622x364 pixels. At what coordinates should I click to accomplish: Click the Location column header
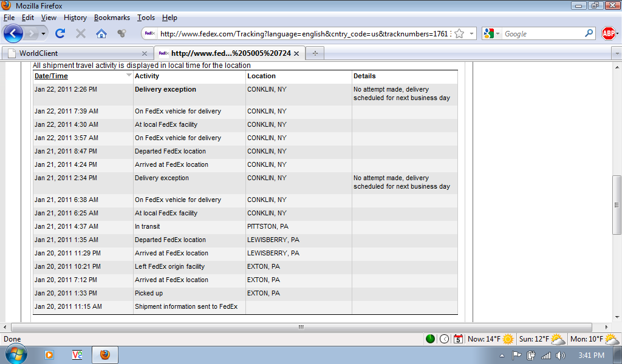[x=261, y=76]
